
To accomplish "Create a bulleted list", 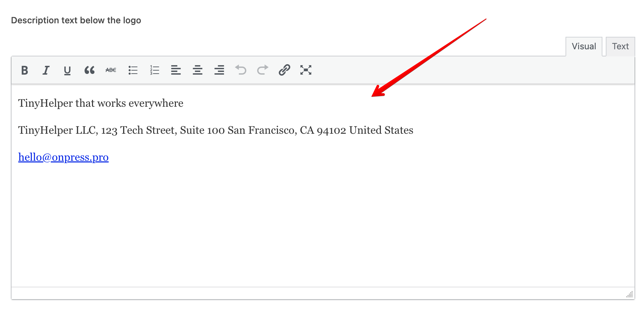I will tap(133, 70).
